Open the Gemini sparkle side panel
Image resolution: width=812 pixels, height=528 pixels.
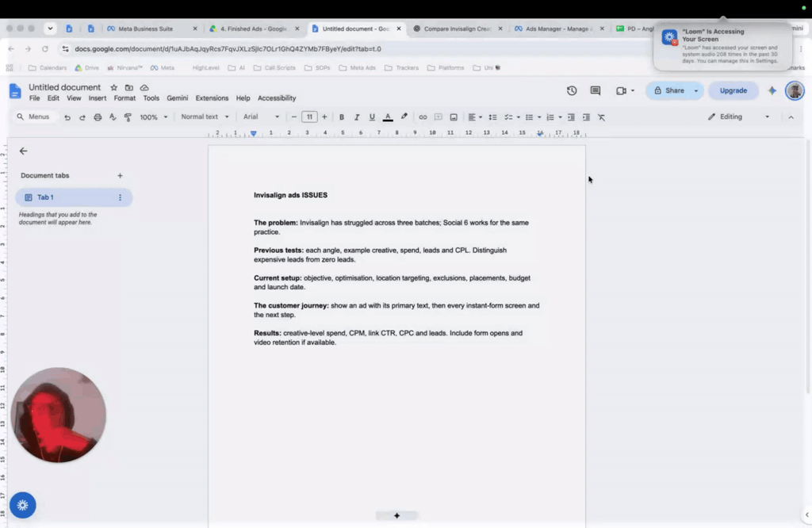(x=772, y=90)
